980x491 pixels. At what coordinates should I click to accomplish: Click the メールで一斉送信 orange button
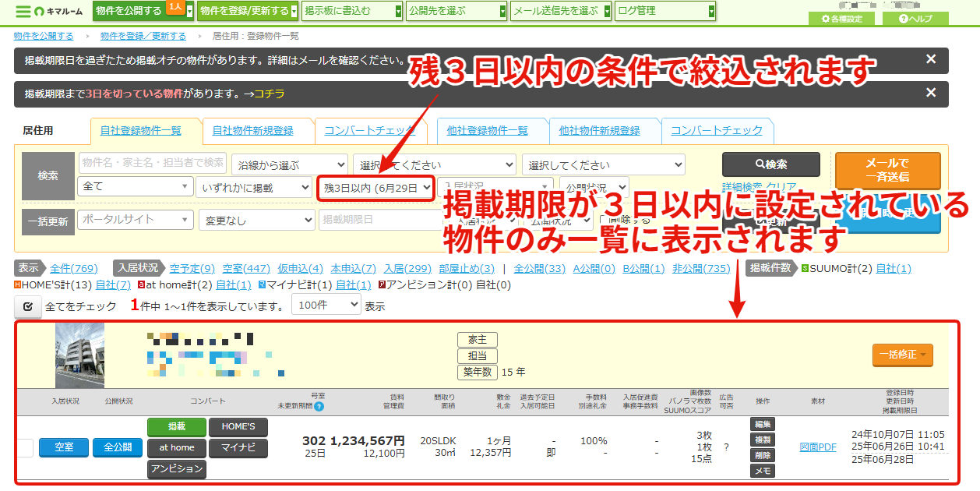pyautogui.click(x=887, y=171)
